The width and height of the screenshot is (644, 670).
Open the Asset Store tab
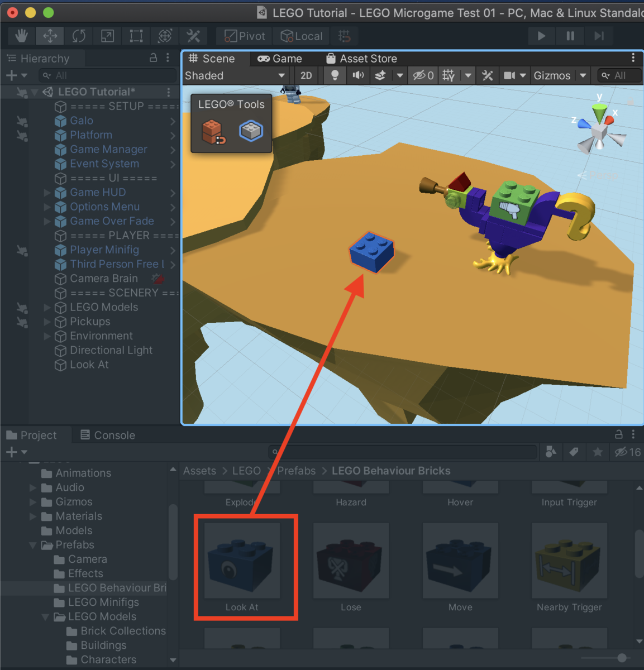click(x=361, y=59)
